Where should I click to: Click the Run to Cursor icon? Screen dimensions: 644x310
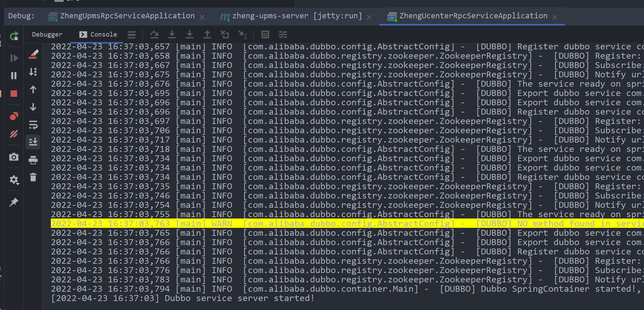pos(243,35)
